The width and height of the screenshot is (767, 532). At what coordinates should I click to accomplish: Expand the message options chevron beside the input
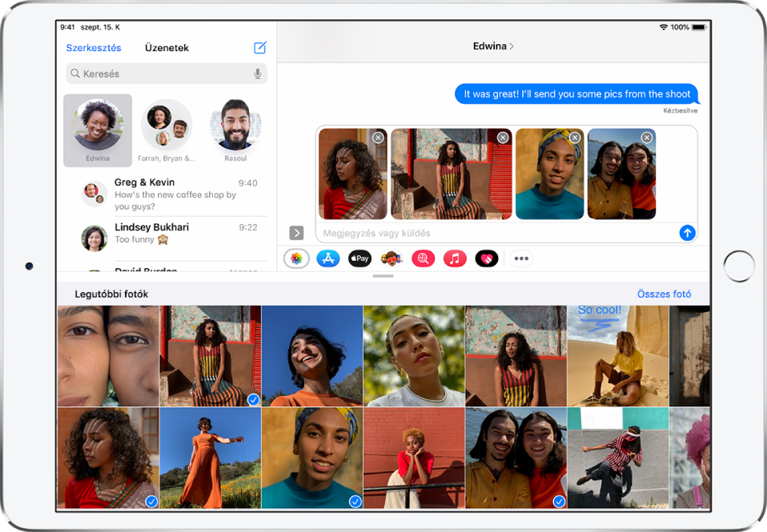296,233
